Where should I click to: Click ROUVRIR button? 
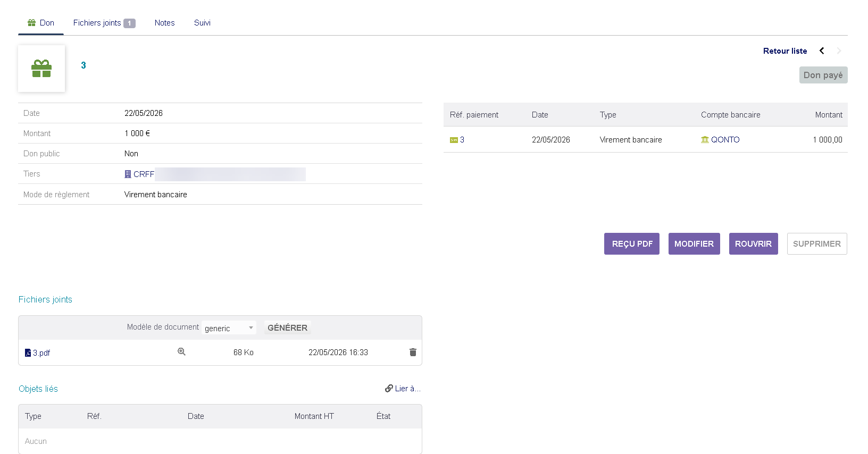coord(753,244)
